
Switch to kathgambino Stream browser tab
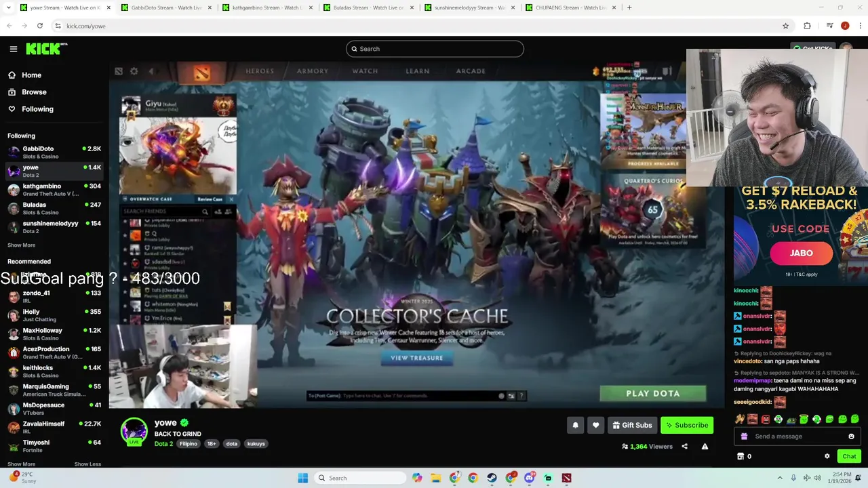tap(267, 7)
